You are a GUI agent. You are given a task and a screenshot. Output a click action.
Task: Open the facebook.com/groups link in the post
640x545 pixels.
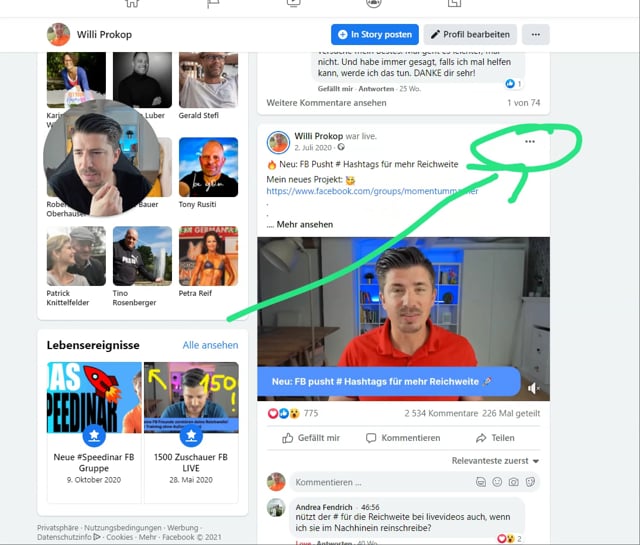click(x=372, y=191)
